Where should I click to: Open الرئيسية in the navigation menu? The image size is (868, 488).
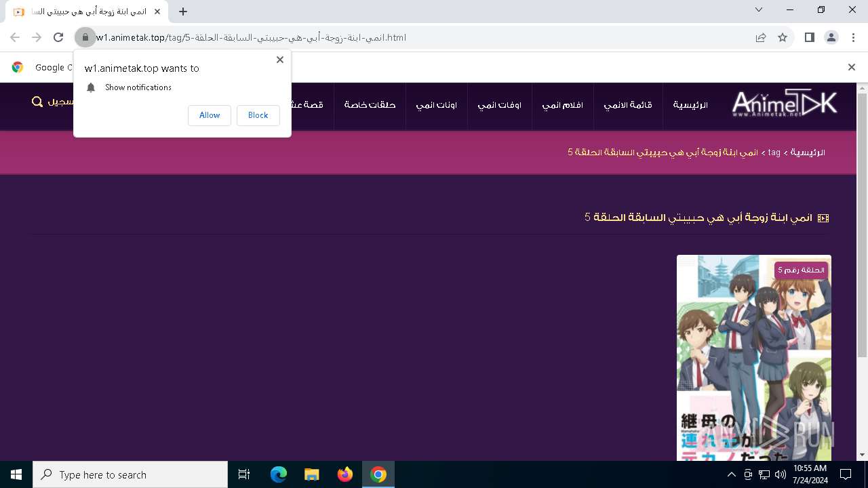690,105
